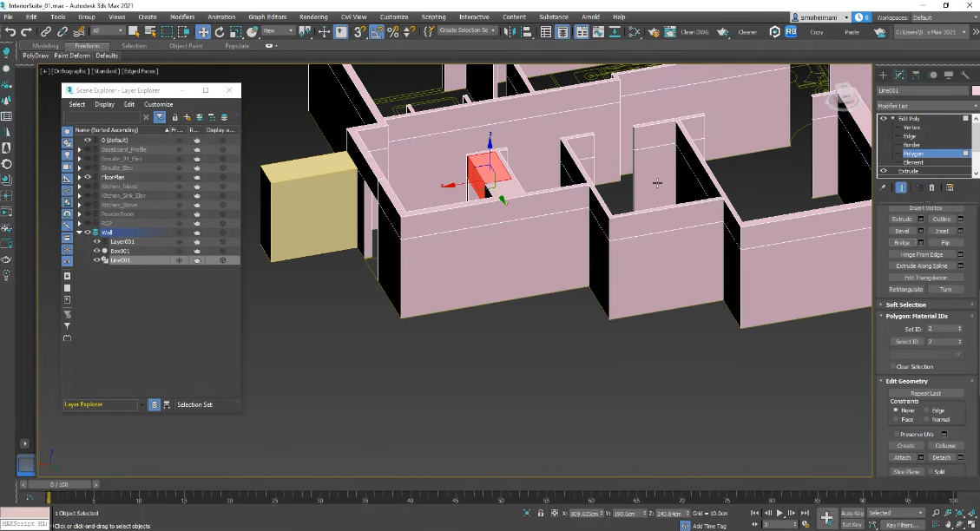Screen dimensions: 980x531
Task: Toggle the Percent Snap icon
Action: [393, 31]
